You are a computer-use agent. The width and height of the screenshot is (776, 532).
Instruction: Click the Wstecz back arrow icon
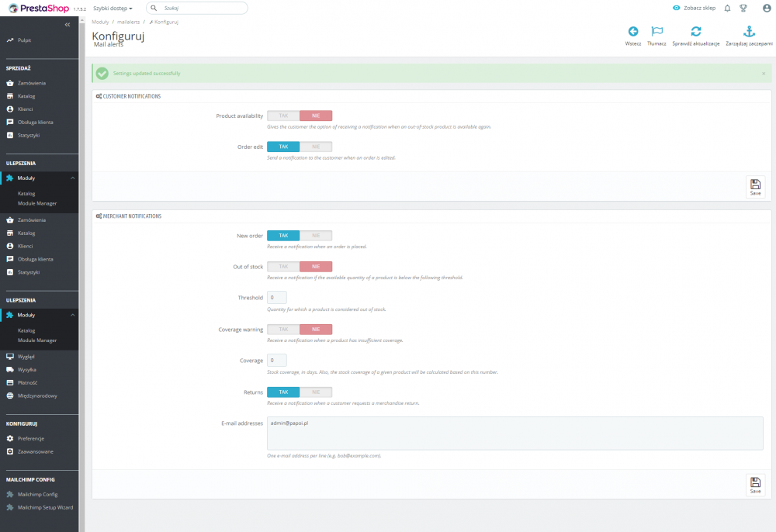[633, 33]
